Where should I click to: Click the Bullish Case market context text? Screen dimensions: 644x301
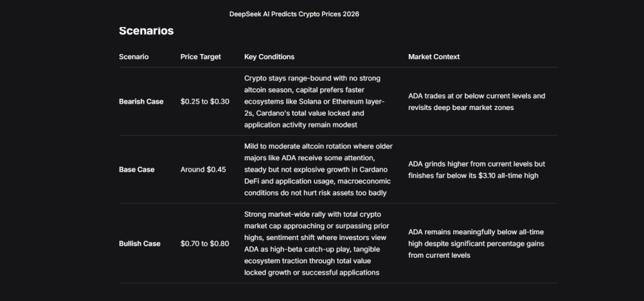pos(477,243)
